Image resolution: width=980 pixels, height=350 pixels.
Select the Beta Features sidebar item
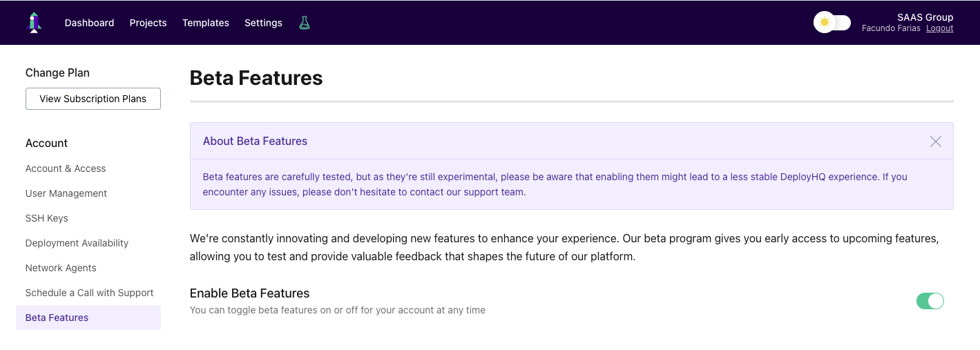click(x=57, y=318)
